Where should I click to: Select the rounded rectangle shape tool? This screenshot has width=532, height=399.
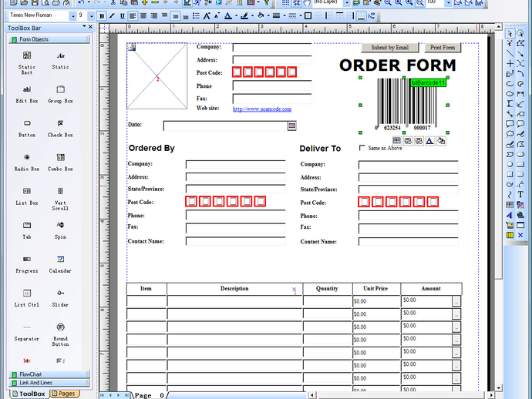pyautogui.click(x=520, y=174)
